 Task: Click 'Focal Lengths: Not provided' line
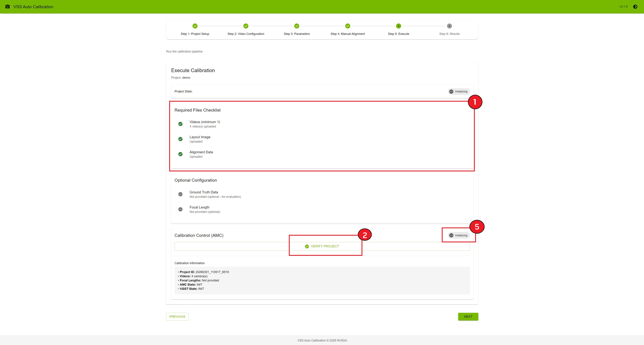(x=198, y=280)
